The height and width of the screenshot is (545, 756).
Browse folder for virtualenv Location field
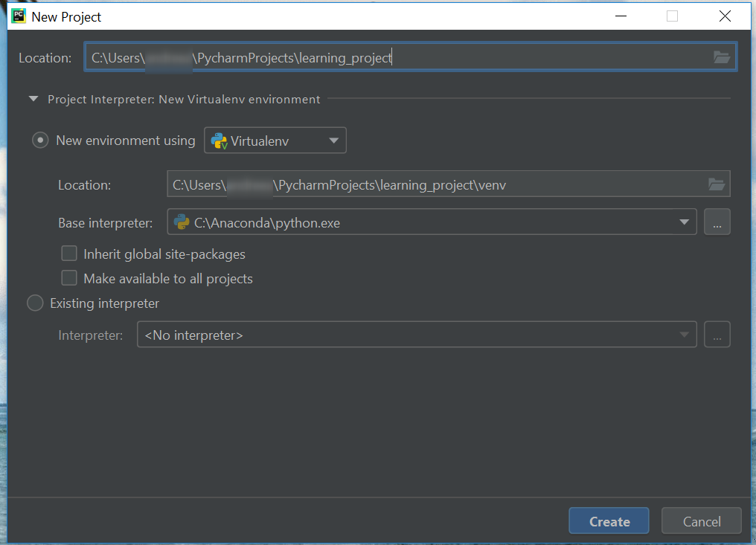717,184
